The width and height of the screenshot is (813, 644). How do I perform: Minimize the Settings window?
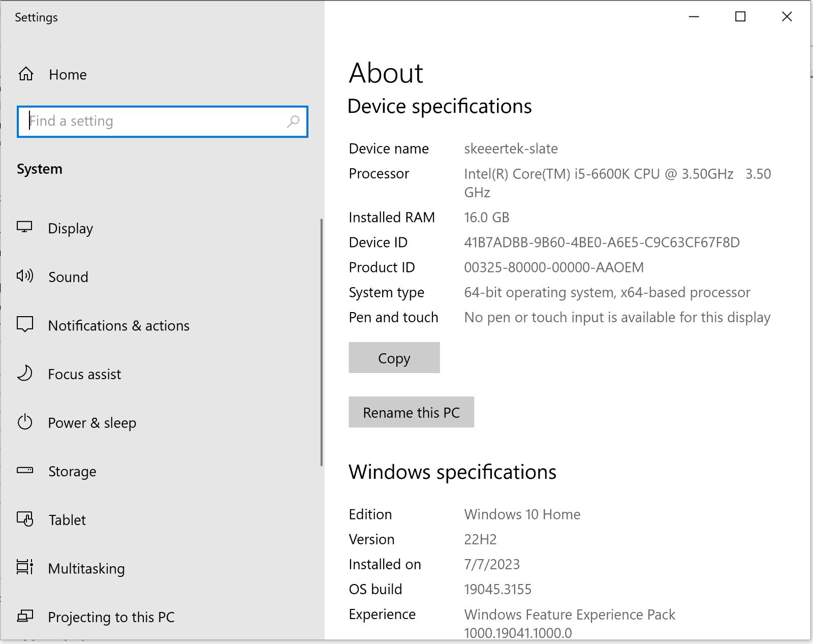[694, 17]
